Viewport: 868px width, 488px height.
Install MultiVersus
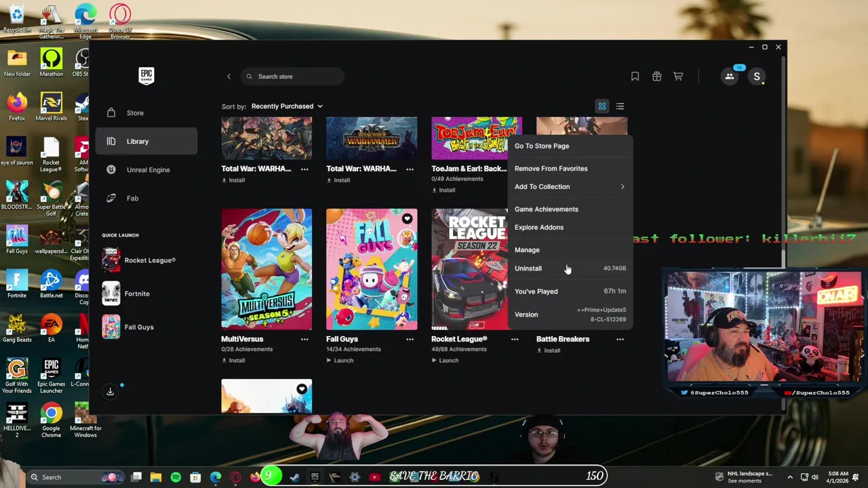click(x=233, y=361)
